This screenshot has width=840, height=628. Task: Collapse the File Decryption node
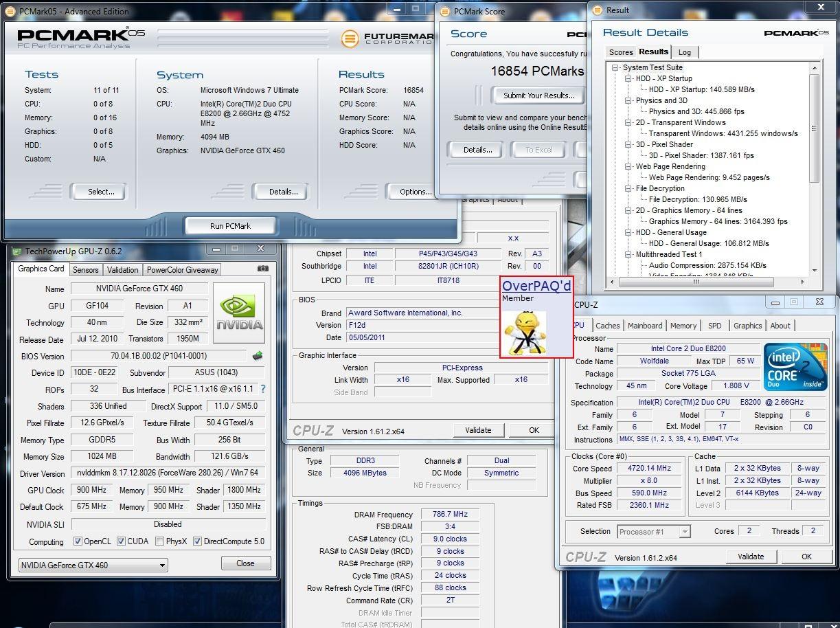pyautogui.click(x=628, y=188)
